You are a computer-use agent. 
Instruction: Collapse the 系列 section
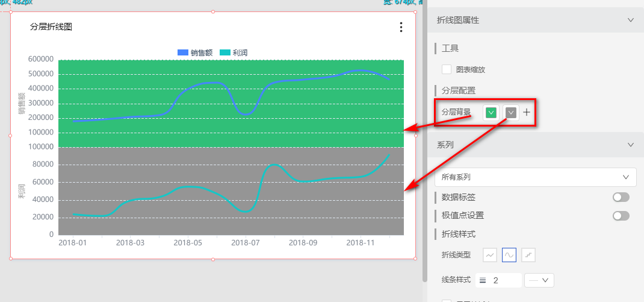(x=630, y=145)
